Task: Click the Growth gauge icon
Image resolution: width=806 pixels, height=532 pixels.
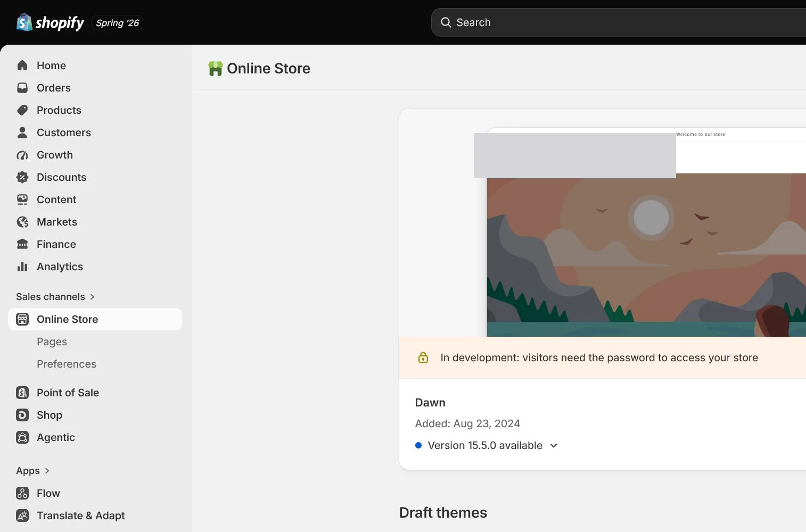Action: click(x=22, y=155)
